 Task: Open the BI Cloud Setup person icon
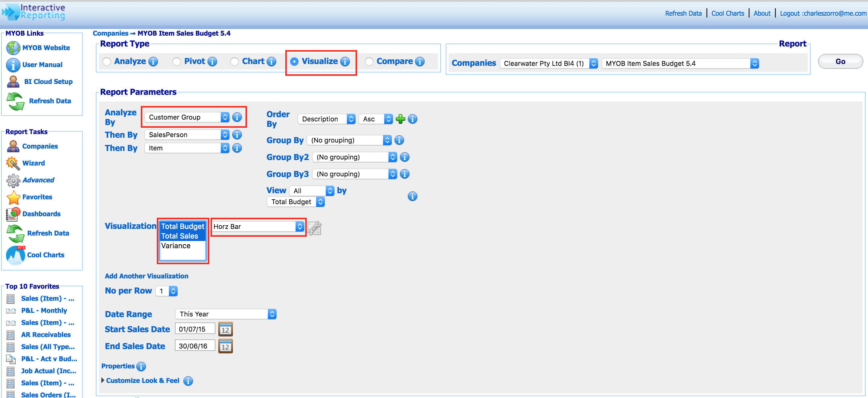(x=13, y=82)
